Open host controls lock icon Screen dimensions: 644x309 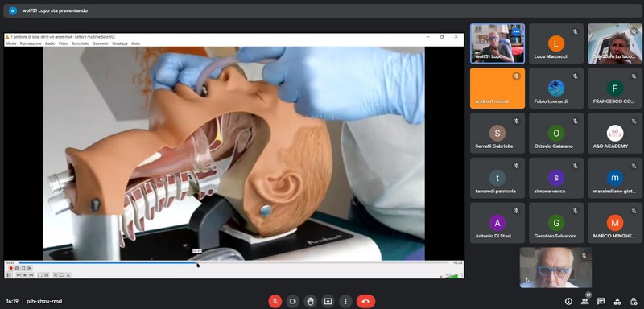[634, 301]
